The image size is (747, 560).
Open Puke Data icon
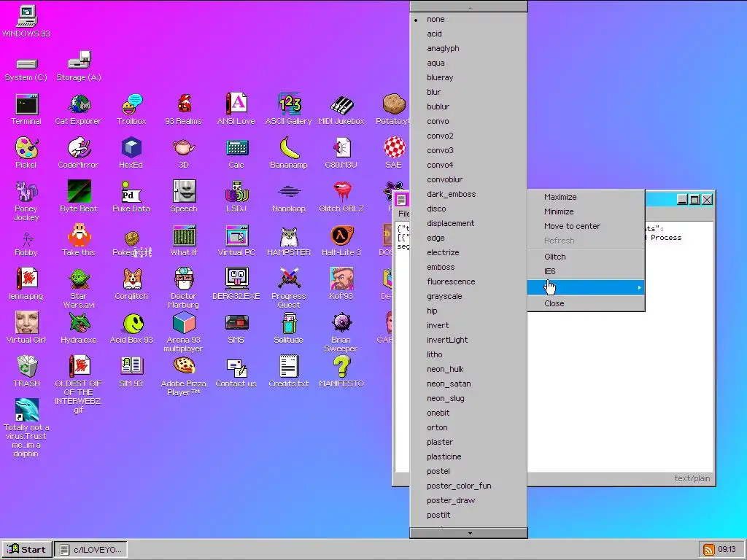tap(131, 196)
